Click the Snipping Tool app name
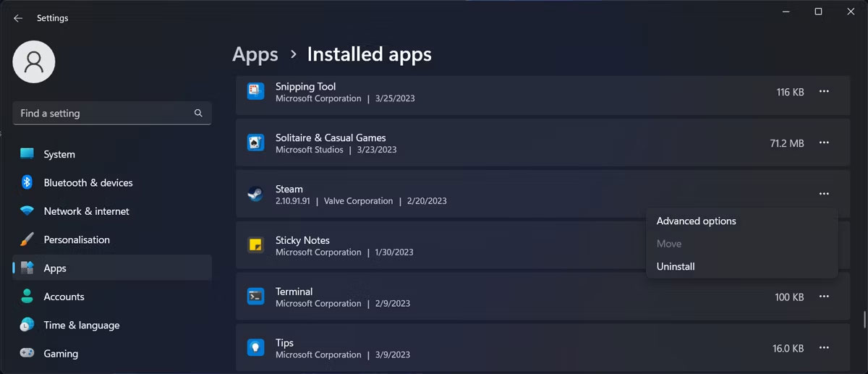Image resolution: width=868 pixels, height=374 pixels. [305, 87]
